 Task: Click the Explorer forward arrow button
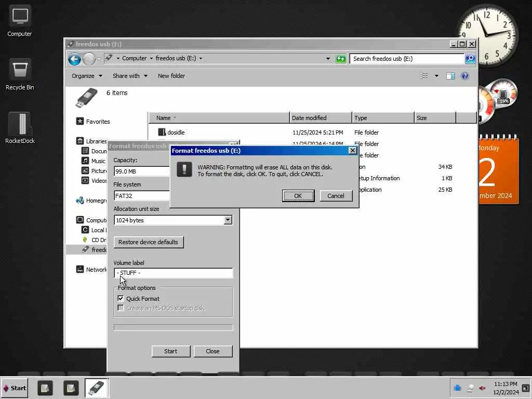click(89, 59)
